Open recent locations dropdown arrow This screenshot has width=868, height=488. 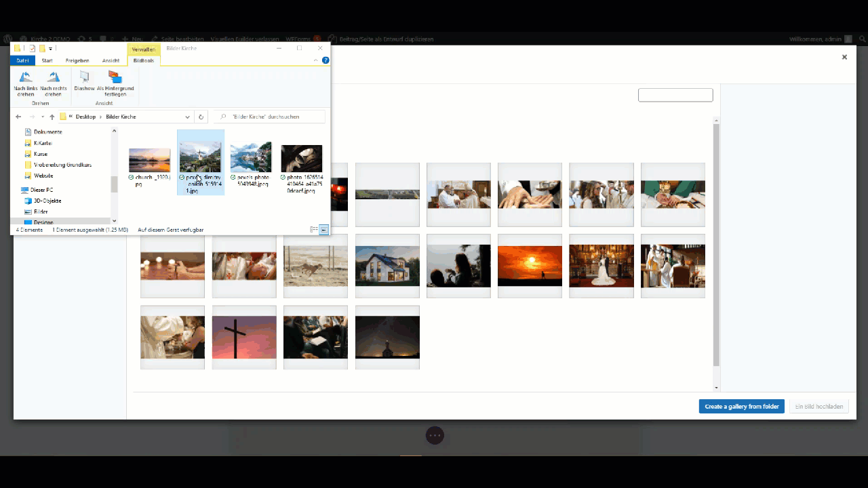(42, 117)
